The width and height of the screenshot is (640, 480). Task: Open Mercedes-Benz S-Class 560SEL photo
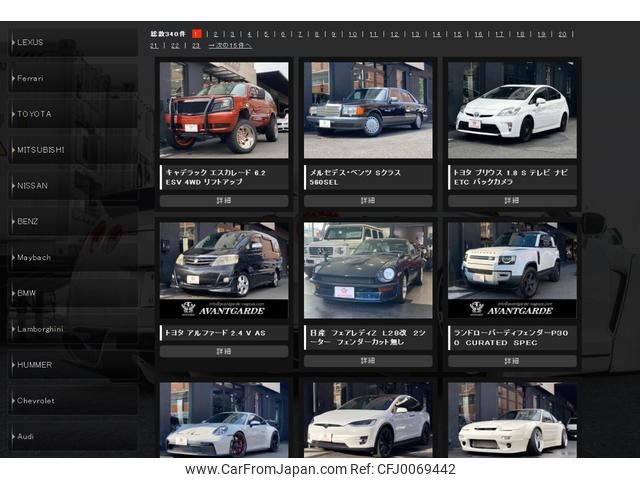click(368, 110)
